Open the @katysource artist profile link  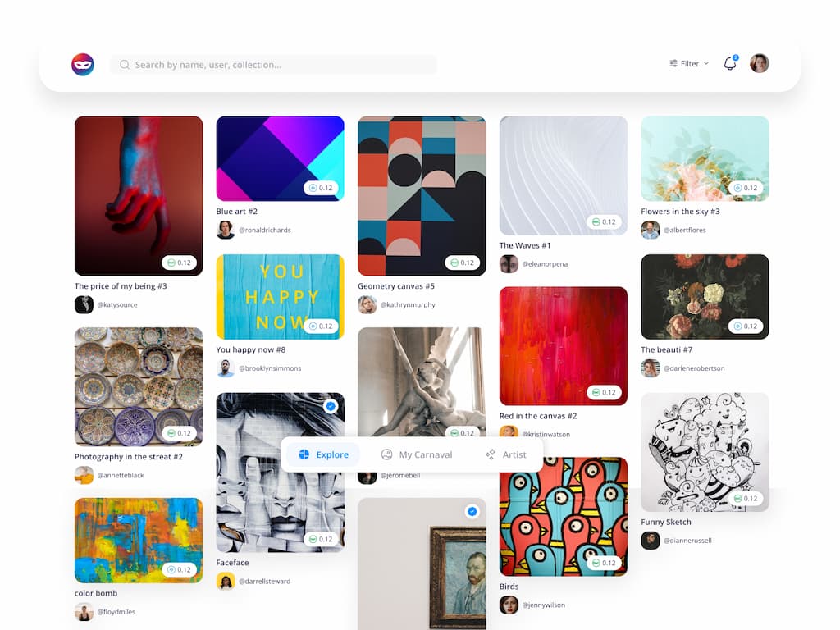coord(117,305)
